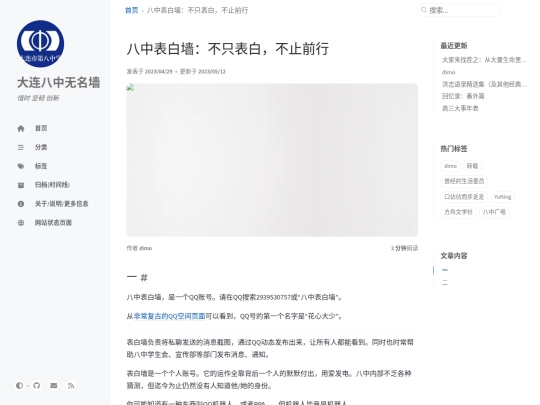Open the 非常复古的QQ空间页面 link
Screen dimensions: 540x405
[169, 316]
